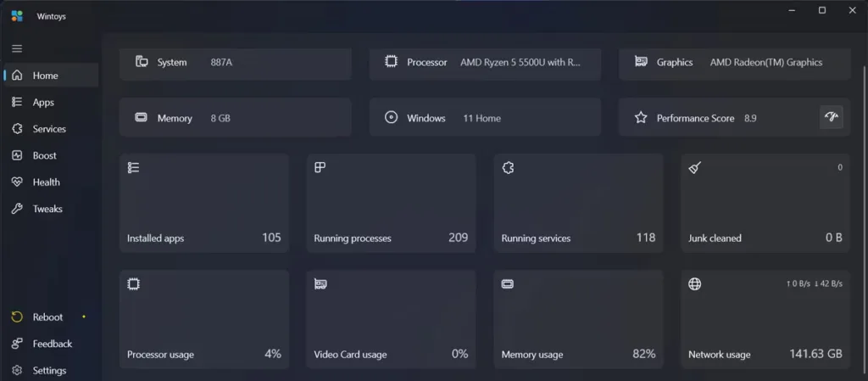Switch to the Boost section
This screenshot has width=868, height=381.
point(51,155)
